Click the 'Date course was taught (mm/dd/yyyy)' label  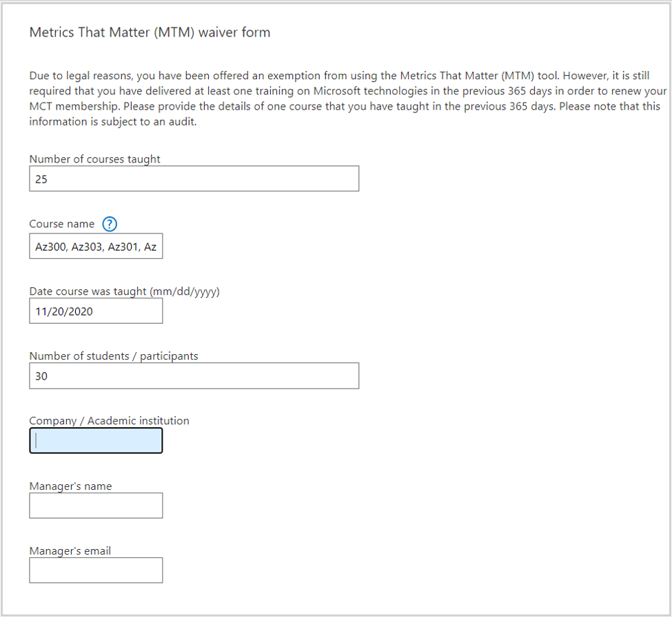[x=124, y=291]
